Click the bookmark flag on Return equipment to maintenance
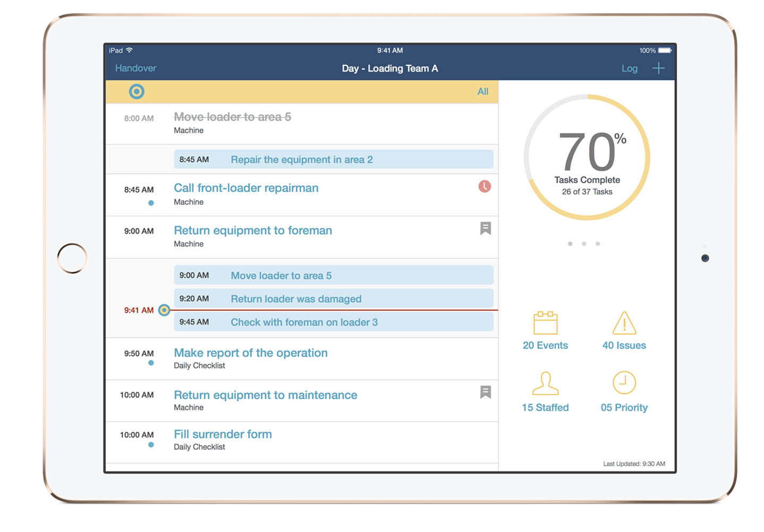Image resolution: width=764 pixels, height=532 pixels. pos(486,391)
